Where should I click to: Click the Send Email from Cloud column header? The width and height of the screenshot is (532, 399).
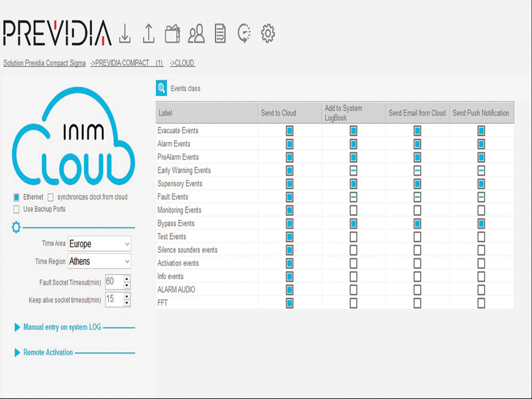418,112
